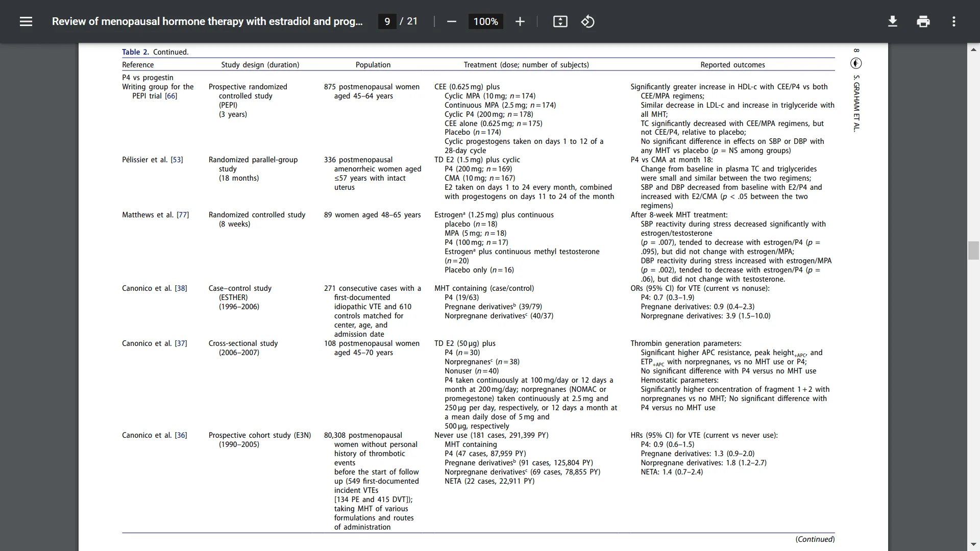
Task: Click 'Case–control study' design text
Action: [240, 288]
